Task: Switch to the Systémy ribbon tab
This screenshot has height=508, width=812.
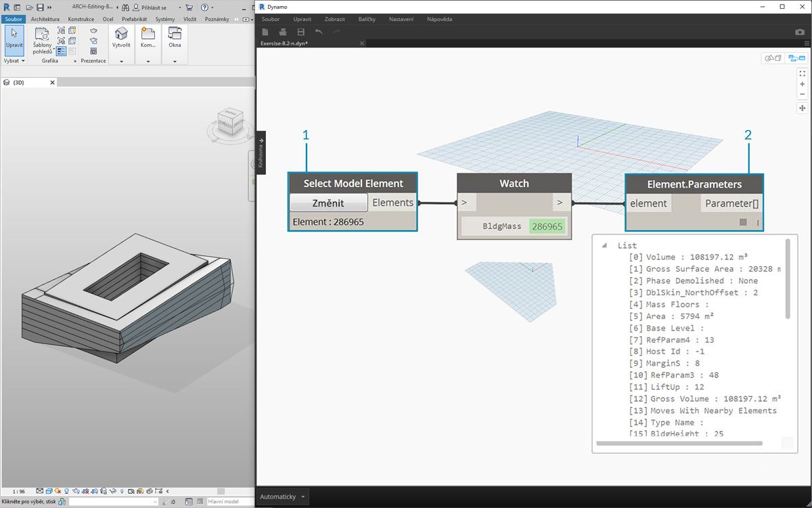Action: [x=164, y=19]
